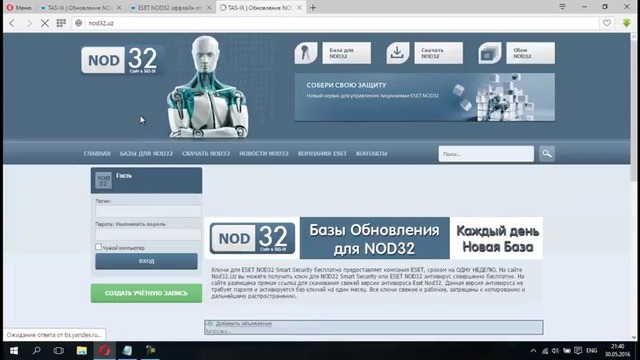This screenshot has width=640, height=360.
Task: Open the green download arrow extension
Action: point(626,23)
